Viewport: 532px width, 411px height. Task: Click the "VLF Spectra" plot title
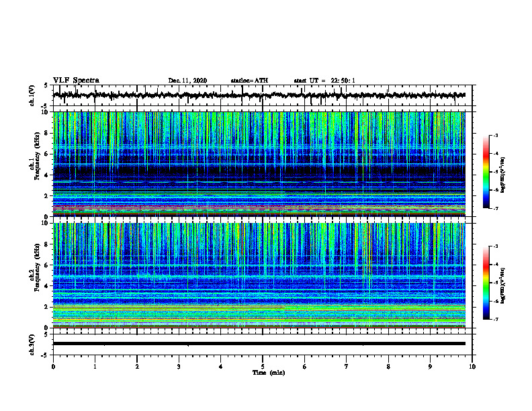point(76,81)
